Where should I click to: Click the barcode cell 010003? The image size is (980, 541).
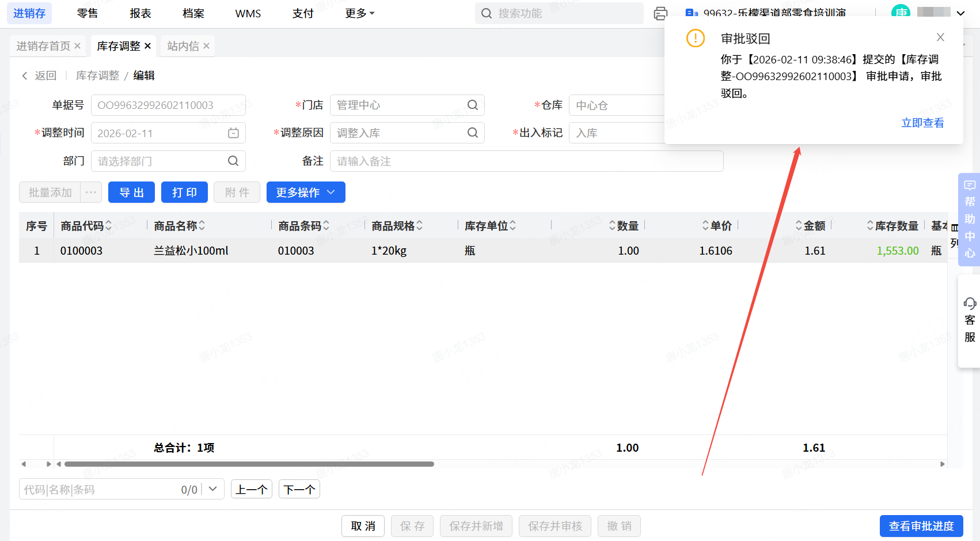pos(296,251)
